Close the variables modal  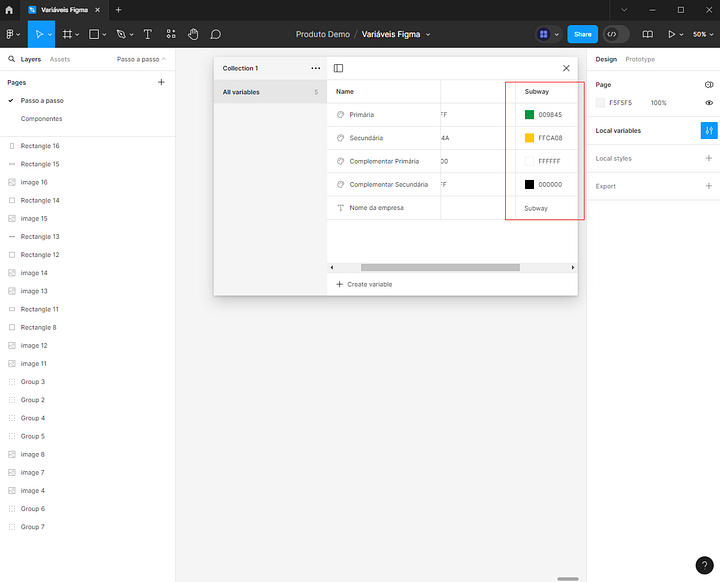[x=566, y=68]
